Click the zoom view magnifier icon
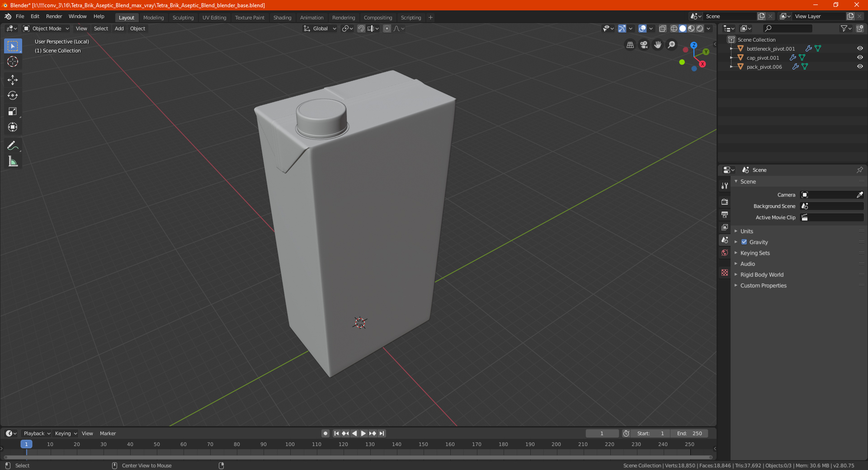This screenshot has height=470, width=868. point(672,45)
